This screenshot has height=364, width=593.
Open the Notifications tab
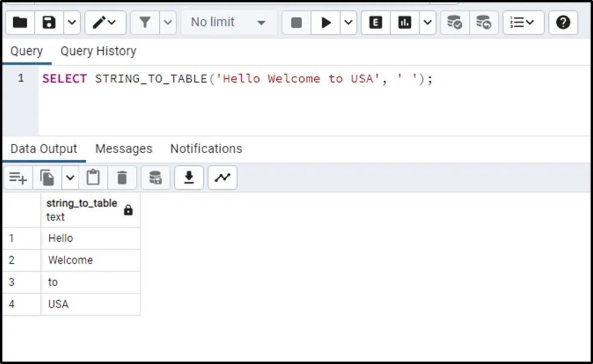pos(206,149)
